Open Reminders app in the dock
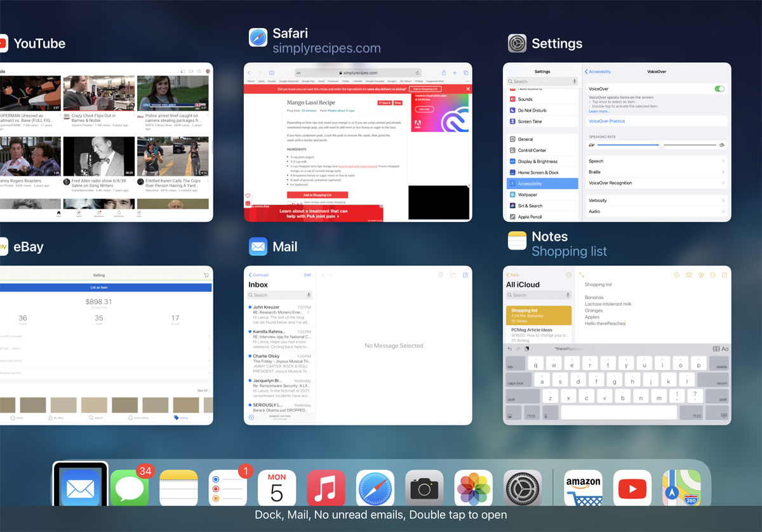Viewport: 762px width, 532px height. (228, 488)
